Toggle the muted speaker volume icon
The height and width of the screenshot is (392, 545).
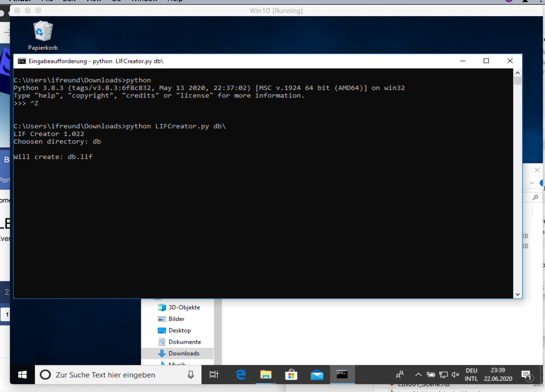click(455, 374)
